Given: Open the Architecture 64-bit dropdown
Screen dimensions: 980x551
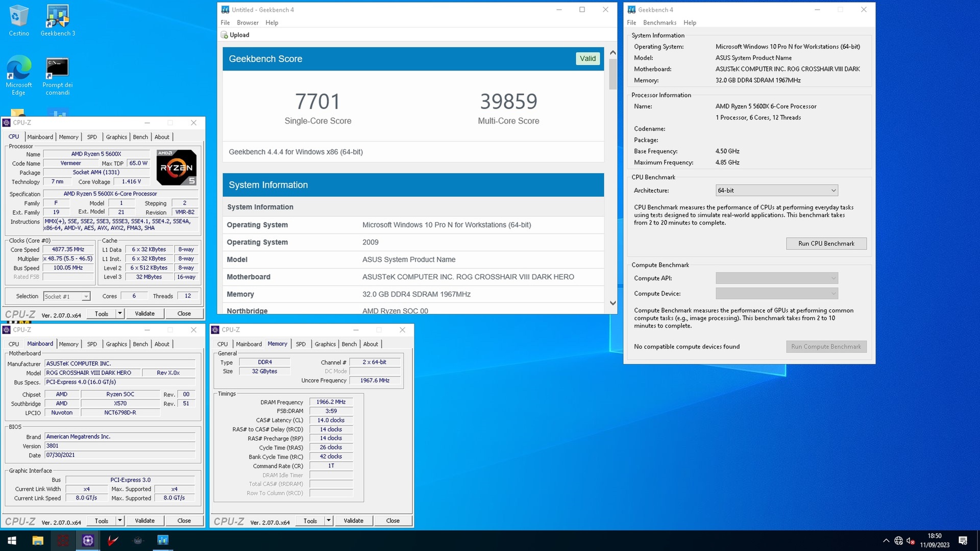Looking at the screenshot, I should (x=777, y=190).
